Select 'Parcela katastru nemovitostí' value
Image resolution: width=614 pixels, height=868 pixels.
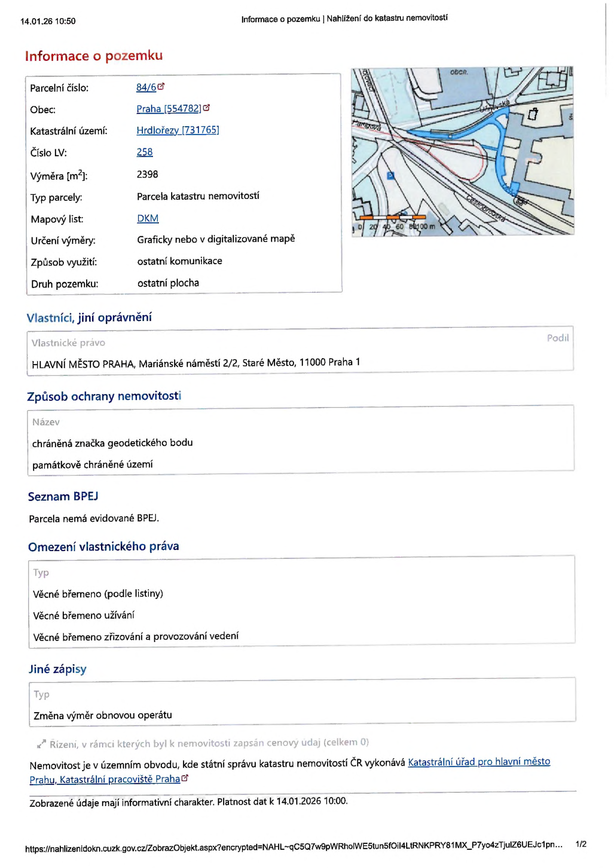(198, 196)
